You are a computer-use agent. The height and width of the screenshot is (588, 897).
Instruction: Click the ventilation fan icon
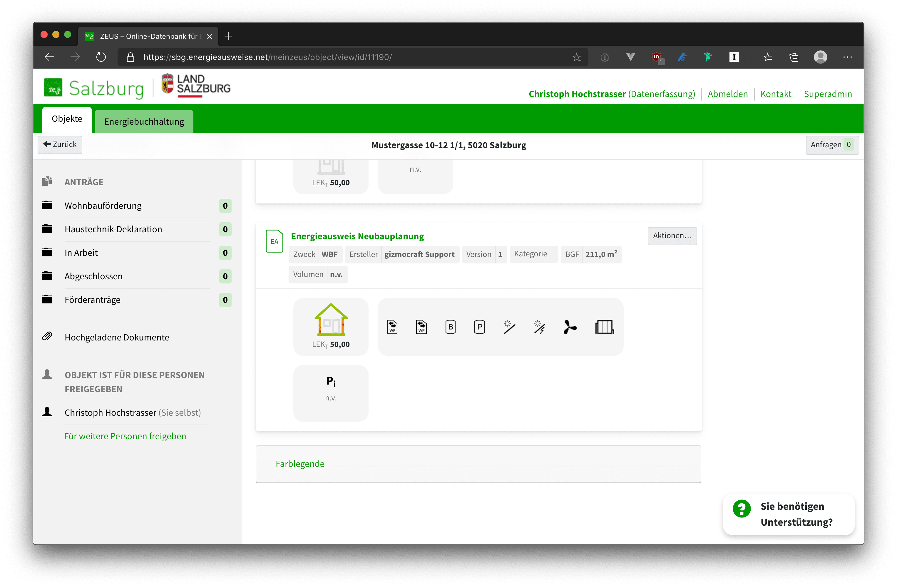tap(570, 327)
